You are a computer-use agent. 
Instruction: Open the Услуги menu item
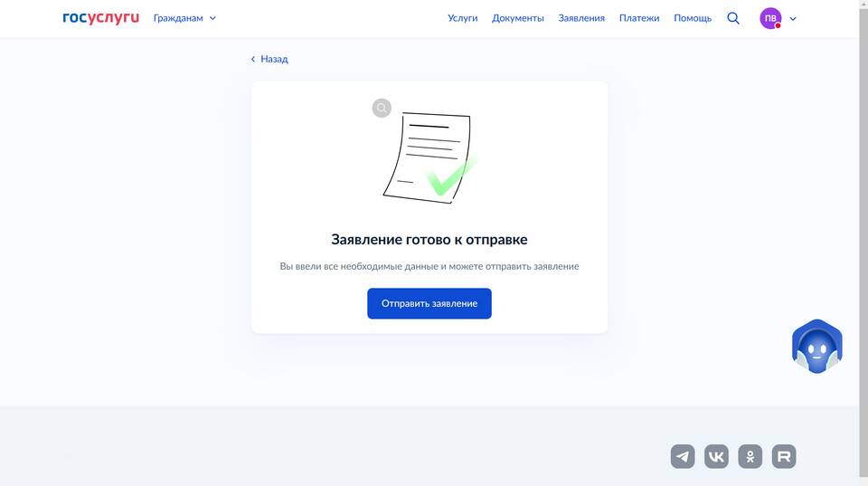[x=462, y=18]
